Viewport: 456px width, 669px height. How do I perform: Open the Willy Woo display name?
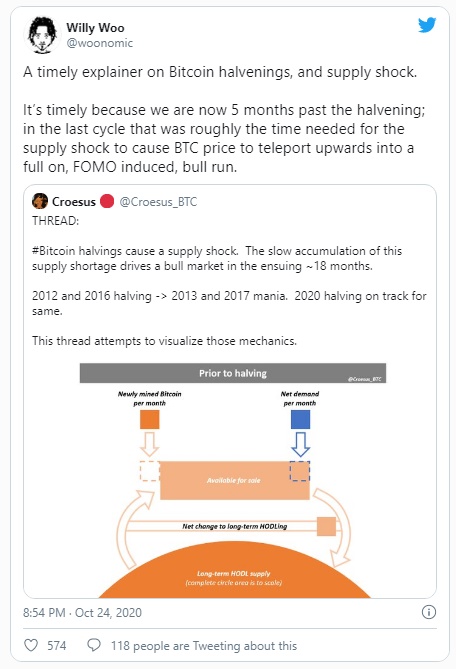95,28
